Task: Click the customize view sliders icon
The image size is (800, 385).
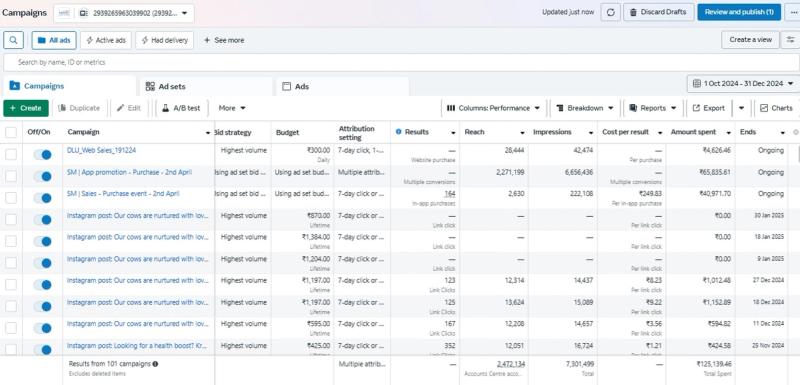Action: [x=791, y=40]
